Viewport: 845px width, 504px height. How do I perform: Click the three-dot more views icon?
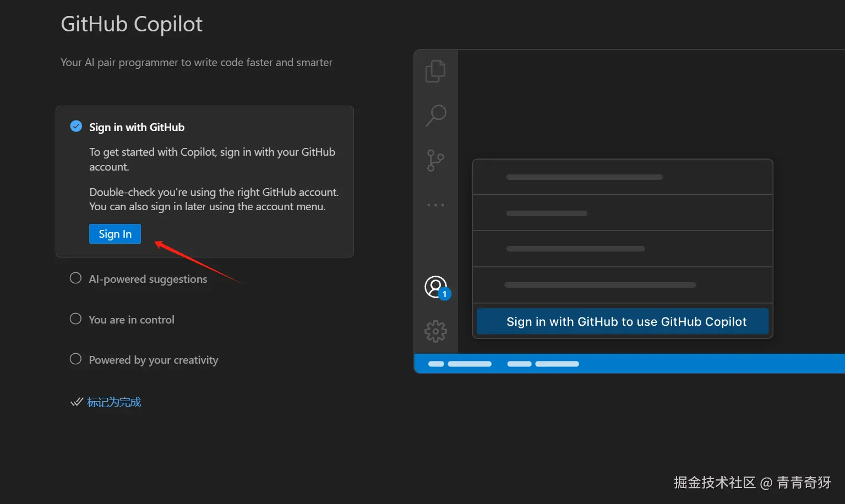tap(435, 205)
